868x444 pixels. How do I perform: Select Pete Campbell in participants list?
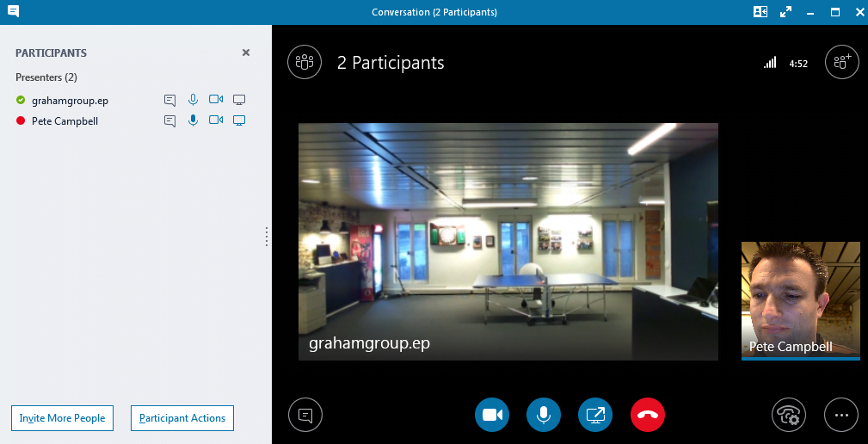[x=65, y=120]
